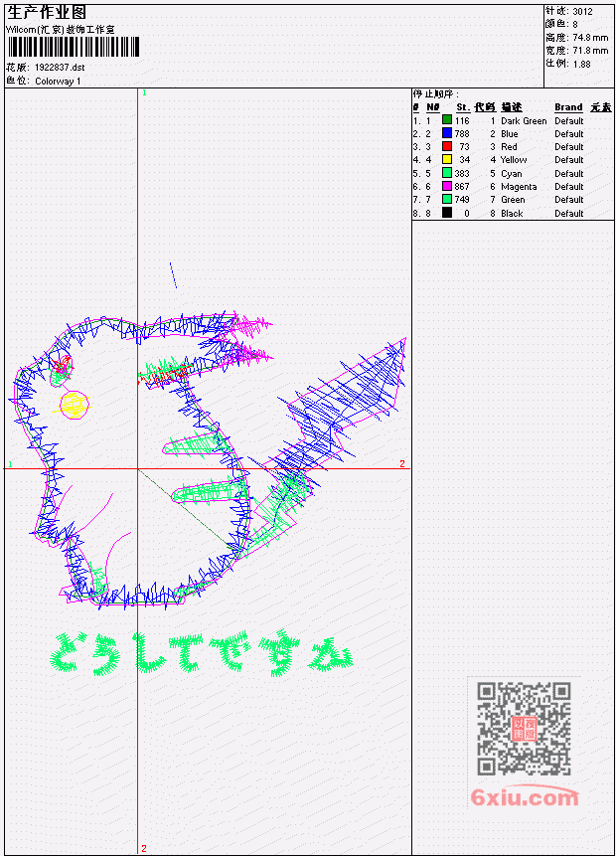Click the file name 1922837.dst
Image resolution: width=616 pixels, height=856 pixels.
click(x=60, y=68)
